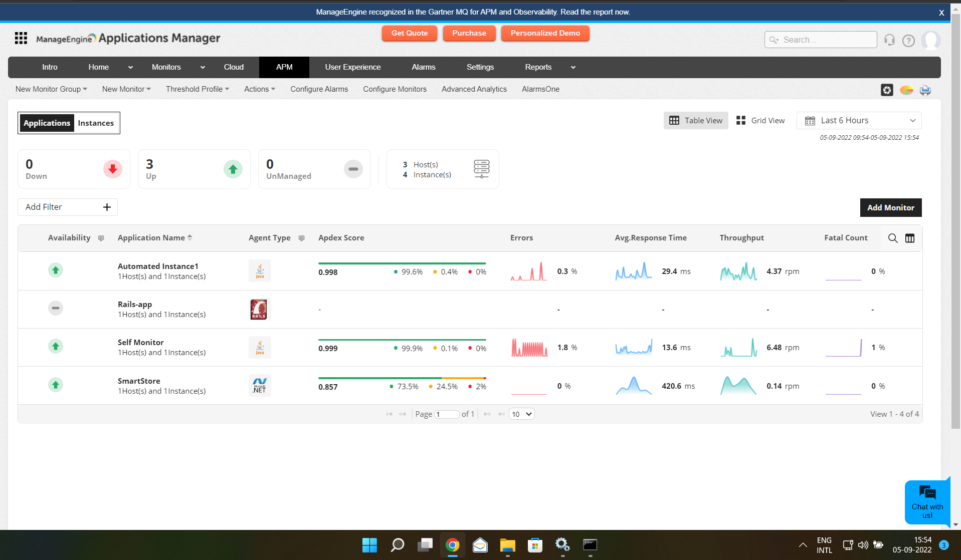Click the availability up icon for Automated Instance1
Viewport: 961px width, 560px height.
56,270
